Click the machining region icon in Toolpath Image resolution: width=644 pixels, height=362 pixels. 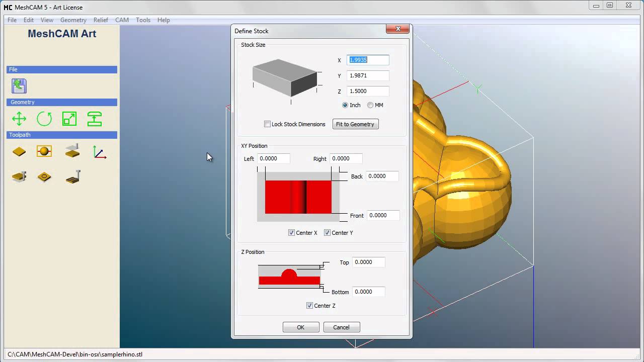click(19, 177)
